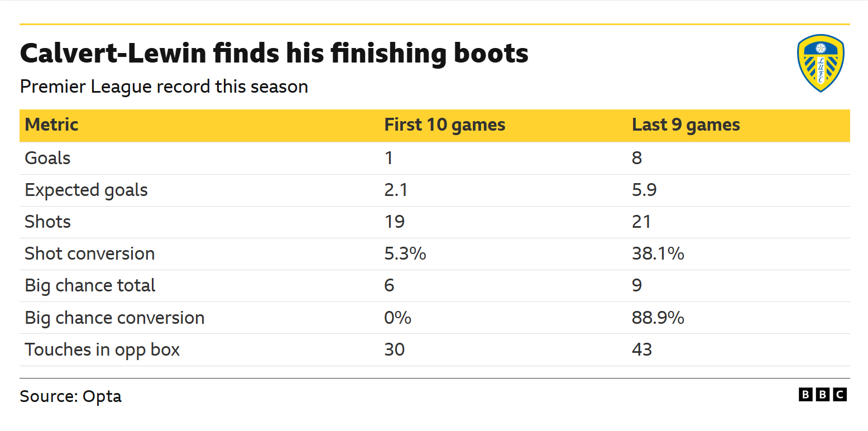Click the BBC logo
The height and width of the screenshot is (431, 868).
click(823, 395)
